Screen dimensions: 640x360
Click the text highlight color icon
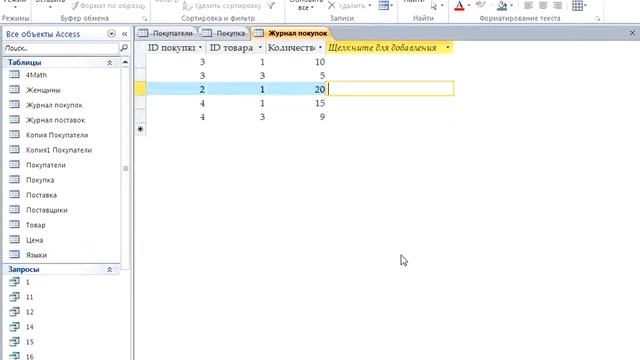[x=481, y=5]
